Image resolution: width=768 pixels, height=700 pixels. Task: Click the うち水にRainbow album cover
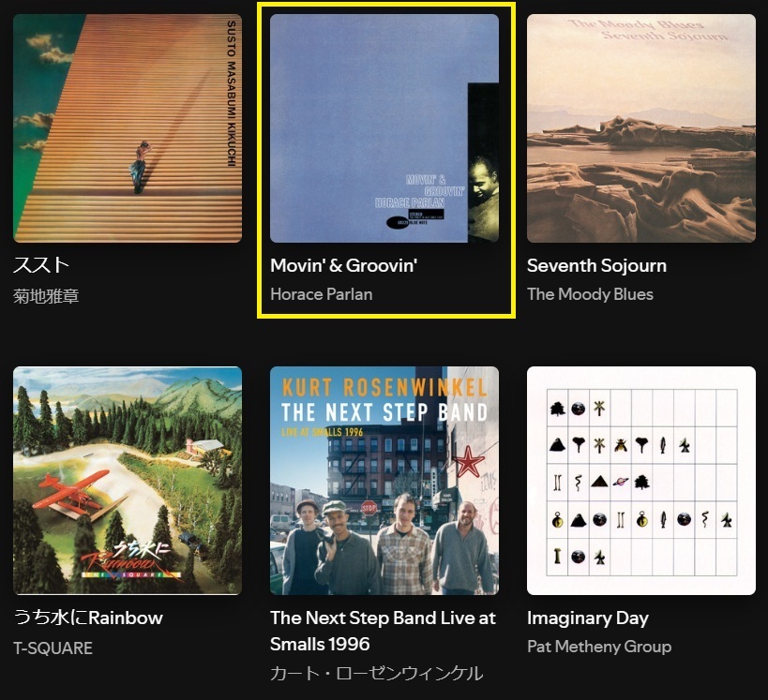point(128,481)
